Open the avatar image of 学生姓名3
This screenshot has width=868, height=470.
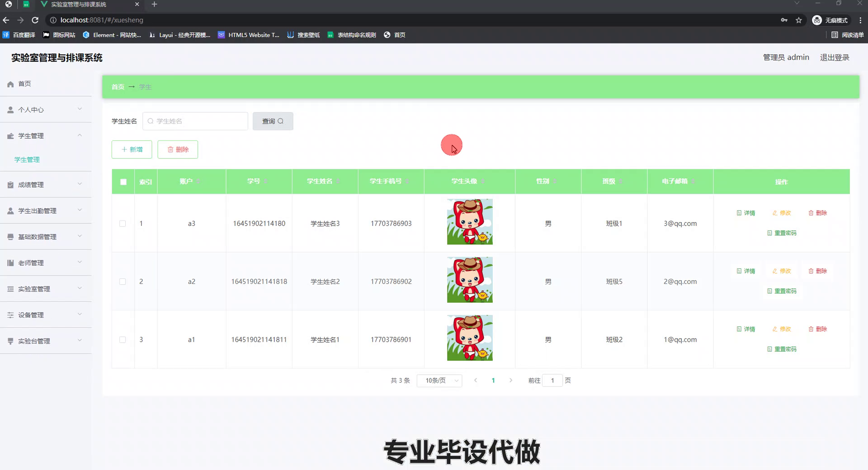coord(470,221)
